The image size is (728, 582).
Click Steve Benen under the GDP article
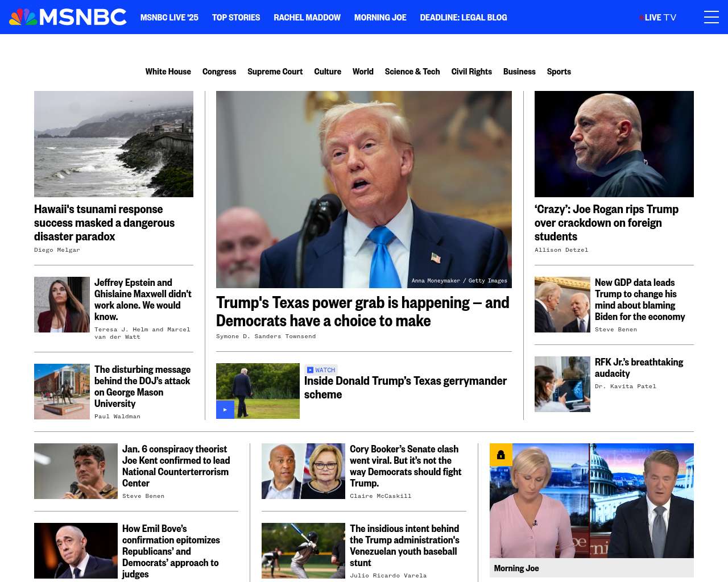(x=616, y=330)
